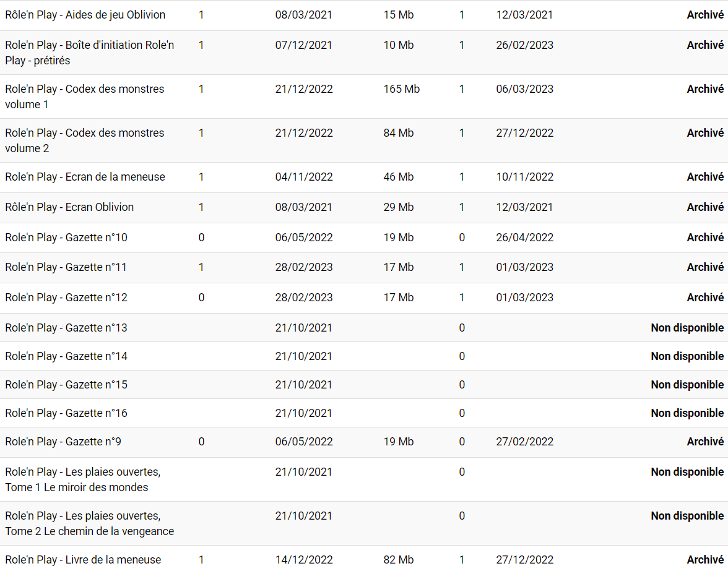Click Archivé status for Aides de jeu Oblivion
Image resolution: width=728 pixels, height=566 pixels.
tap(705, 15)
